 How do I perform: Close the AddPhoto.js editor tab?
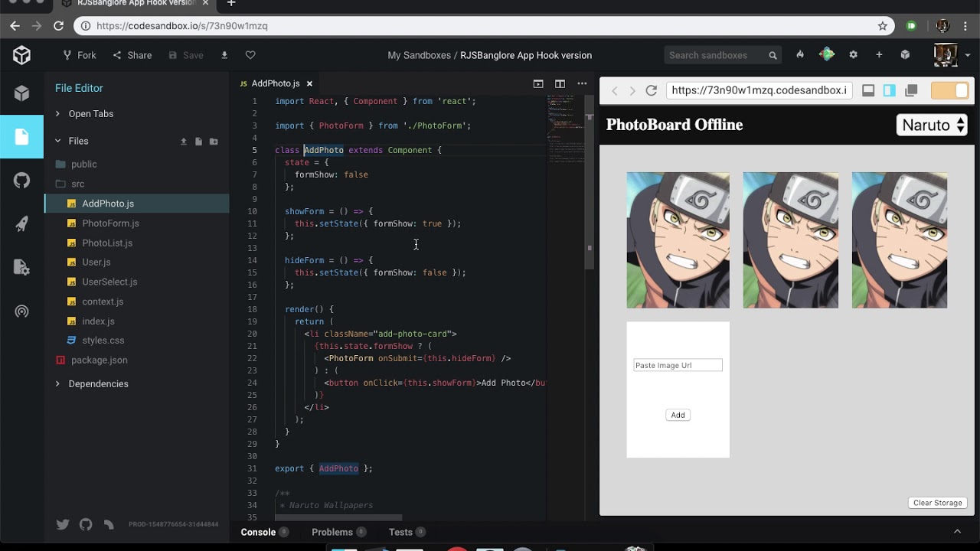pos(309,83)
